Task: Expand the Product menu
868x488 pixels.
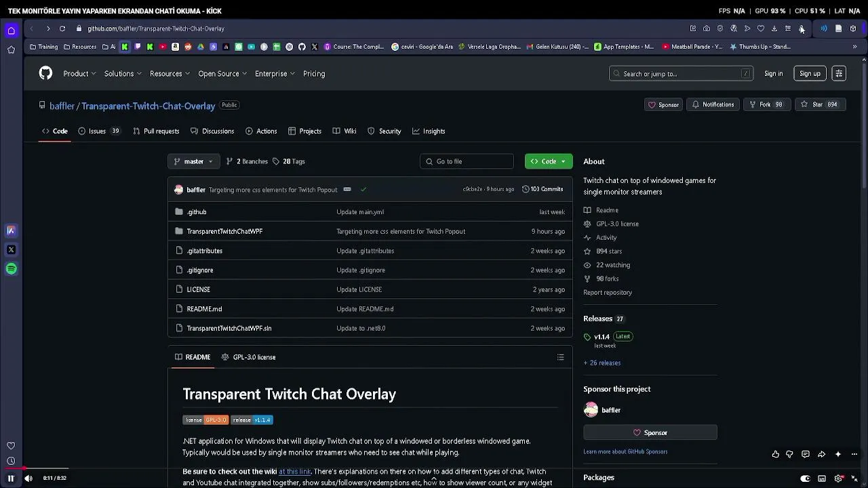Action: [x=79, y=73]
